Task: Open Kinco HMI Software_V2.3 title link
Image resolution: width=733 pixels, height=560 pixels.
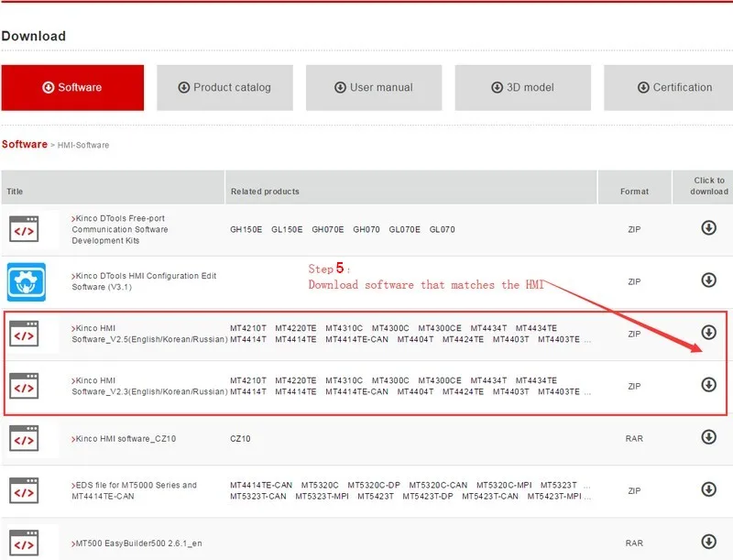Action: tap(149, 386)
